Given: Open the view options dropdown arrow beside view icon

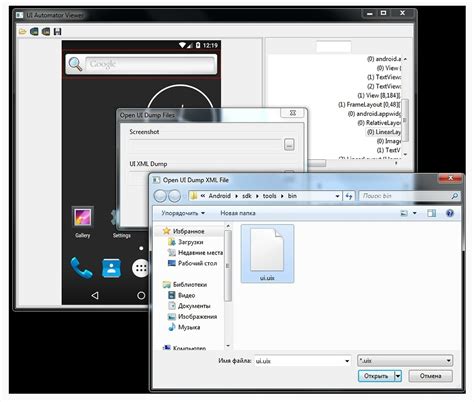Looking at the screenshot, I should (x=414, y=213).
